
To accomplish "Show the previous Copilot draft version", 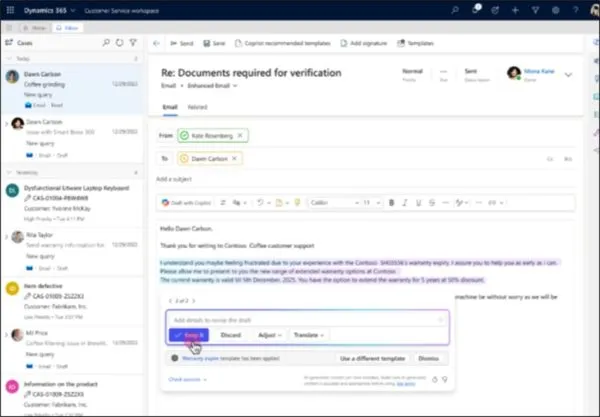I will [170, 301].
